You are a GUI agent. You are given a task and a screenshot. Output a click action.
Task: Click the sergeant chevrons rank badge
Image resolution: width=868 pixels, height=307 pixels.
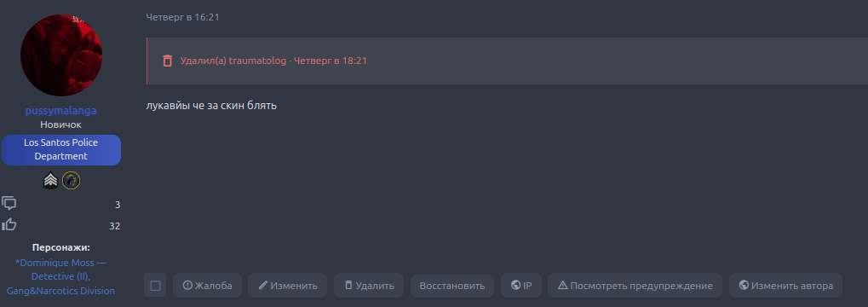pyautogui.click(x=51, y=180)
